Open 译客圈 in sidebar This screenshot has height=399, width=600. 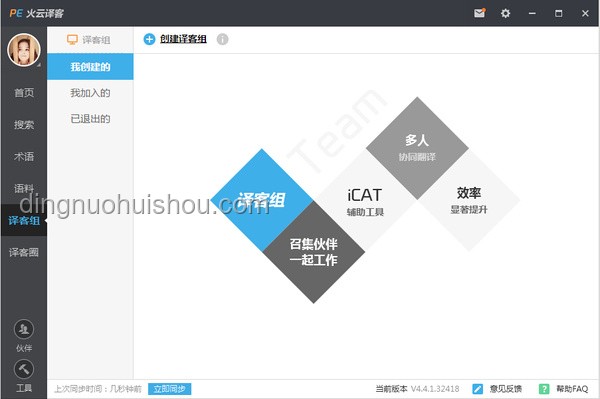(x=24, y=252)
